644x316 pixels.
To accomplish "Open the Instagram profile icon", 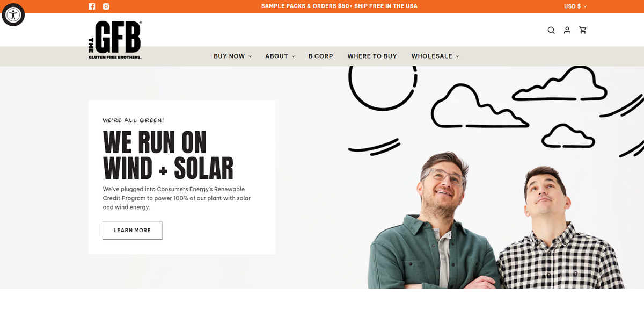I will [x=106, y=6].
